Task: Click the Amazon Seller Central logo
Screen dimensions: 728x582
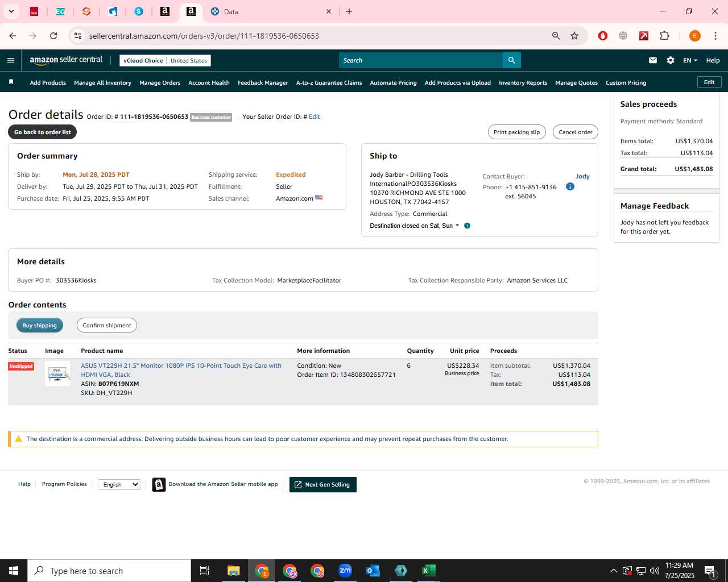Action: [x=66, y=60]
